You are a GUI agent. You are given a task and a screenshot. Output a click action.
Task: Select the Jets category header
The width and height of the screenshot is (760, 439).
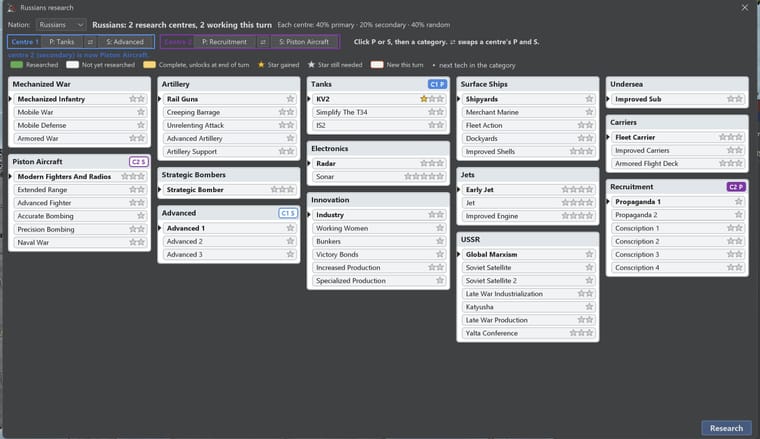point(528,175)
